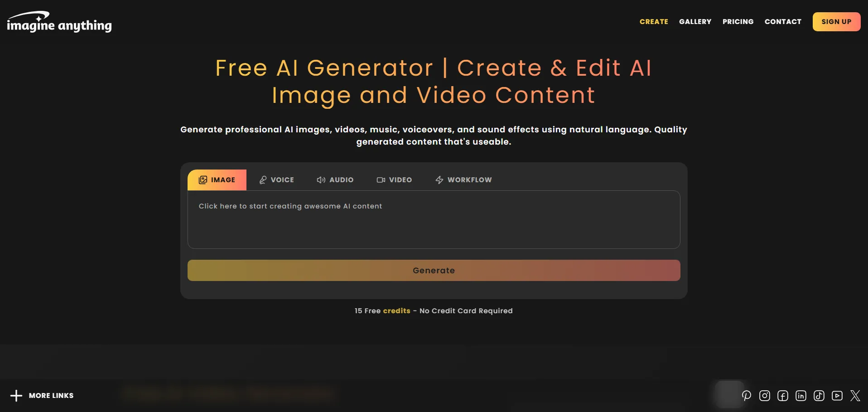Screen dimensions: 868x412
Task: Switch to the Audio tab
Action: click(335, 180)
